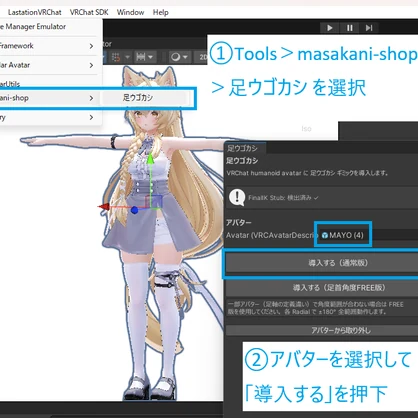The height and width of the screenshot is (418, 418).
Task: Click the FinalIK Stub warning icon
Action: [237, 197]
